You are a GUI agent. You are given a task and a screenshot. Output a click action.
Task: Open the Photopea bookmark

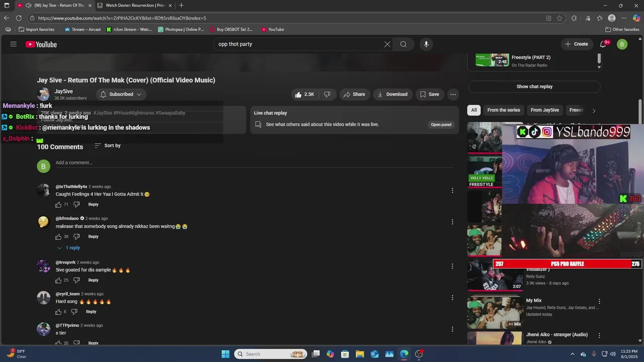coord(181,30)
